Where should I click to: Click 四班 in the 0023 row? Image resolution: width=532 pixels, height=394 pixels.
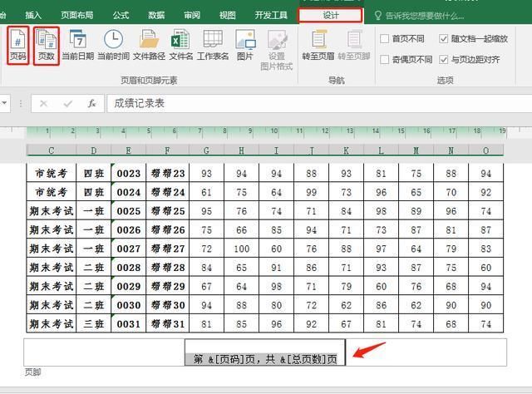point(94,174)
